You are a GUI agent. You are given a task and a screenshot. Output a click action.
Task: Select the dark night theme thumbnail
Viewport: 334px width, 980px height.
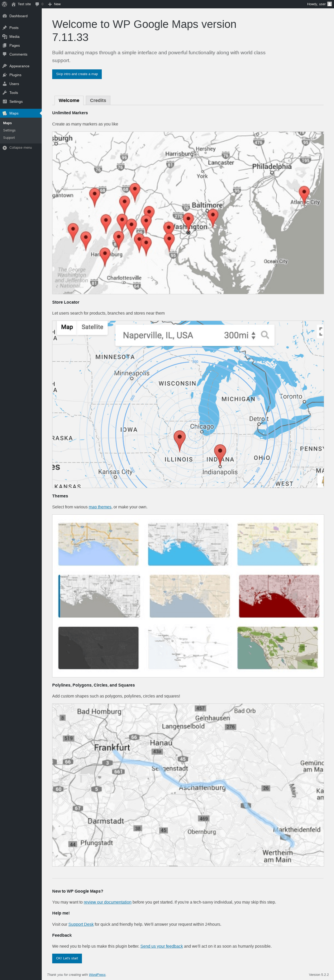coord(99,648)
